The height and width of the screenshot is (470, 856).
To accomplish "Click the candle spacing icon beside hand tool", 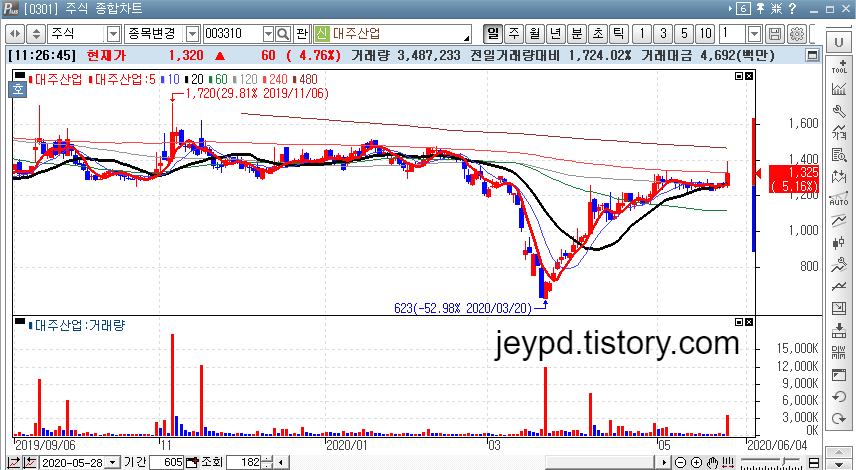I will (x=728, y=463).
